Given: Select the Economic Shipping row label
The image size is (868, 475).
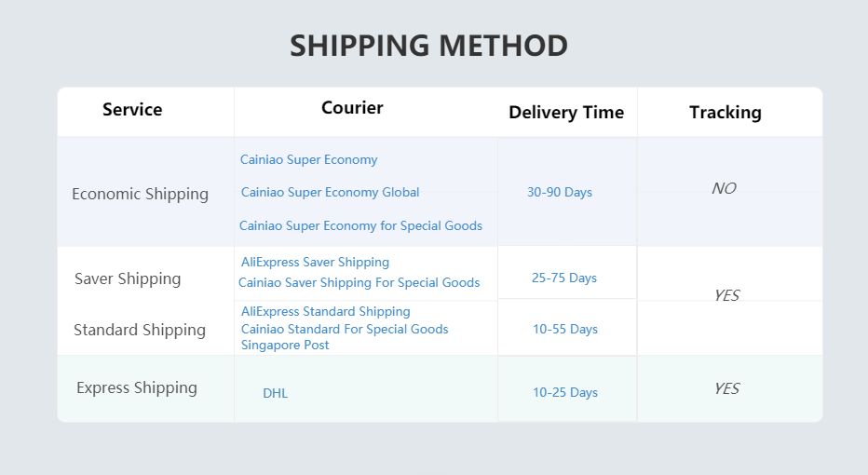Looking at the screenshot, I should tap(140, 195).
